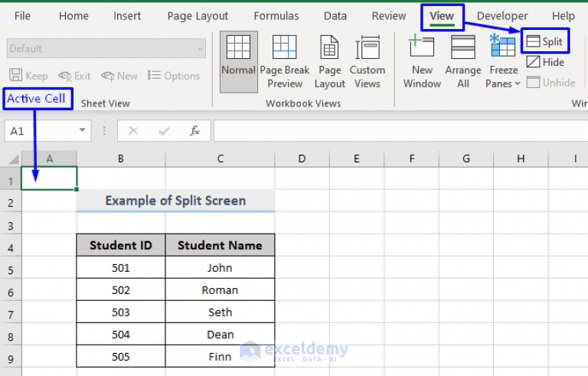Open the Insert tab
The height and width of the screenshot is (376, 588).
127,16
